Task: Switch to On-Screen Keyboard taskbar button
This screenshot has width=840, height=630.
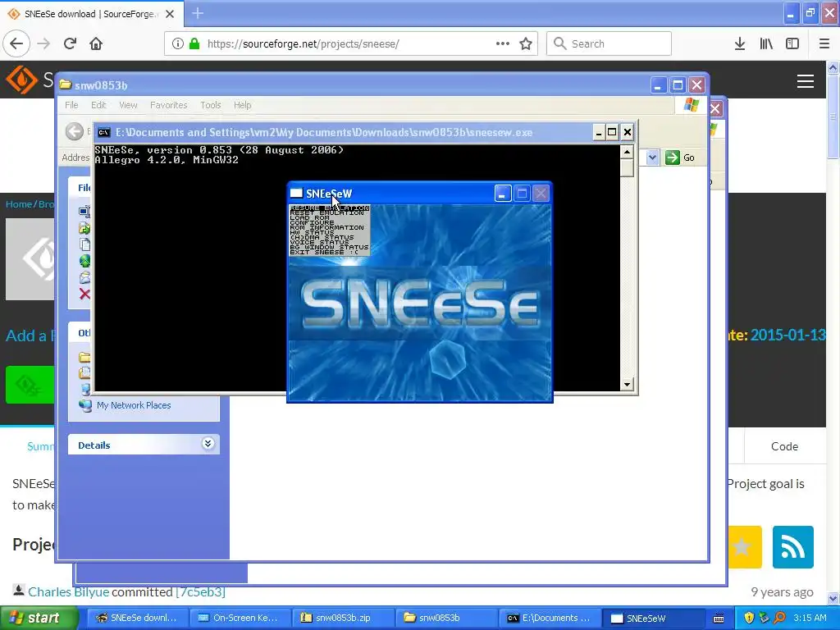Action: click(240, 619)
